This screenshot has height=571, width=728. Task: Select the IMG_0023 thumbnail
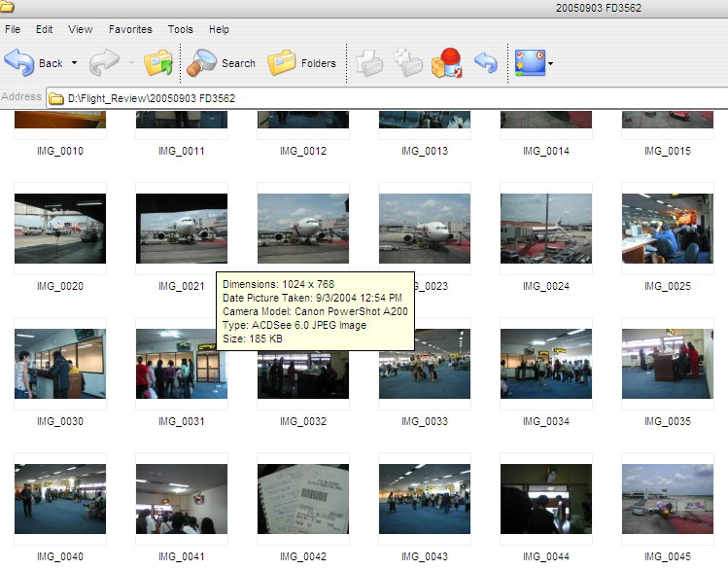click(x=425, y=229)
